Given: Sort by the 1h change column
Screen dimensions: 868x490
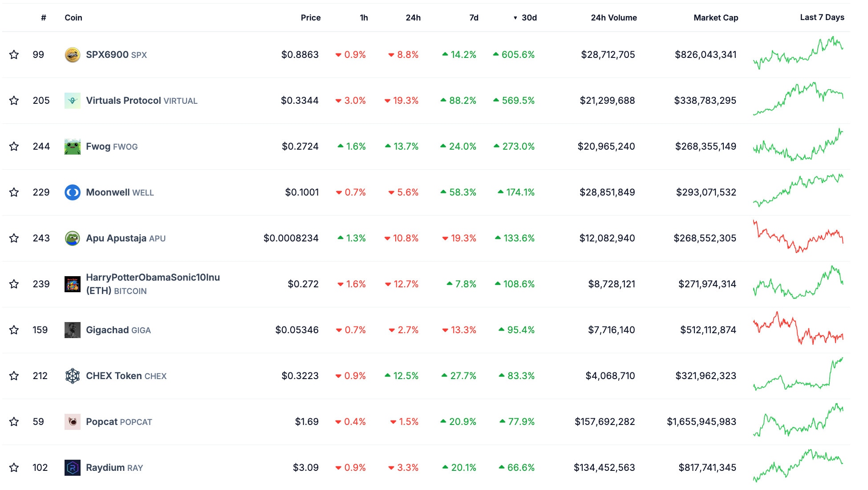Looking at the screenshot, I should click(x=364, y=18).
